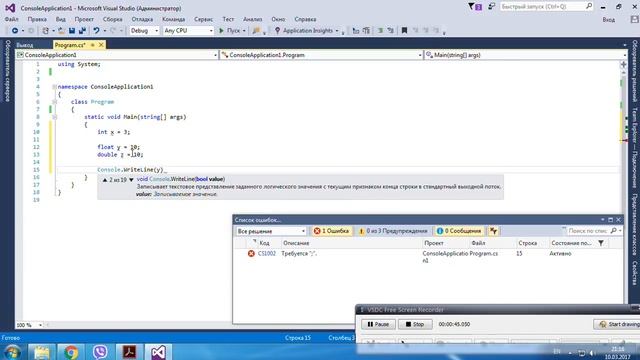
Task: Collapse the namespace ConsoleApplication1 code block
Action: [x=54, y=87]
